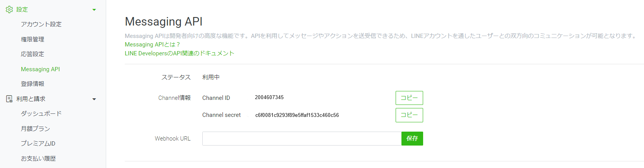Open お支払い履歴 in the sidebar
The width and height of the screenshot is (644, 168).
[x=38, y=158]
